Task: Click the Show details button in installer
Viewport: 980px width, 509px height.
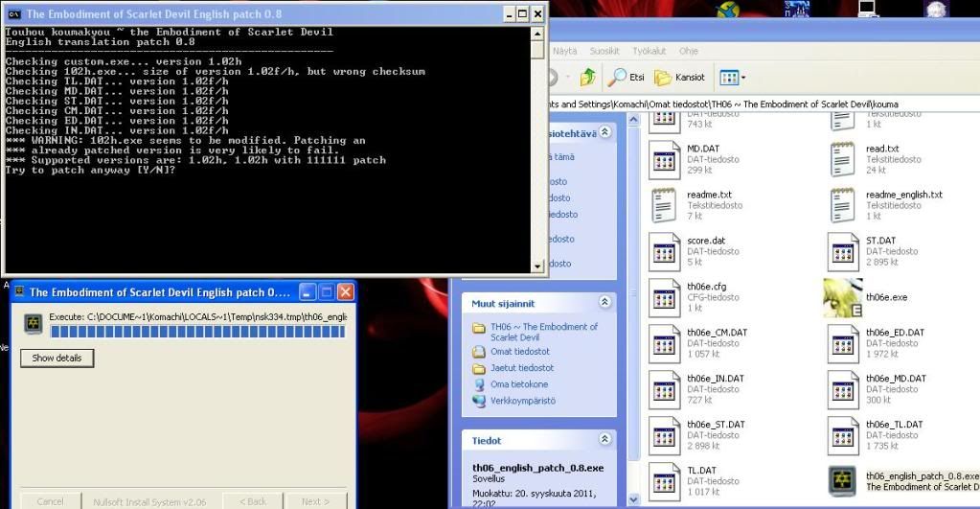Action: click(57, 359)
